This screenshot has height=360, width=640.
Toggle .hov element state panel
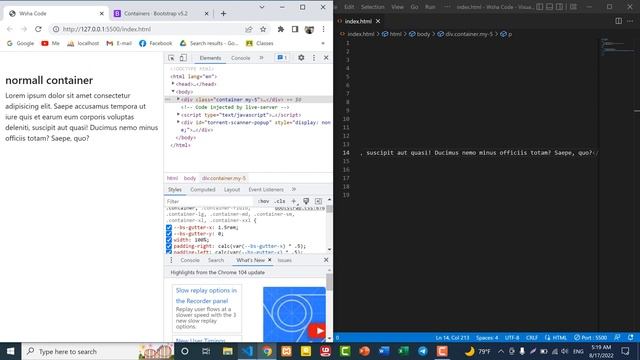tap(263, 201)
